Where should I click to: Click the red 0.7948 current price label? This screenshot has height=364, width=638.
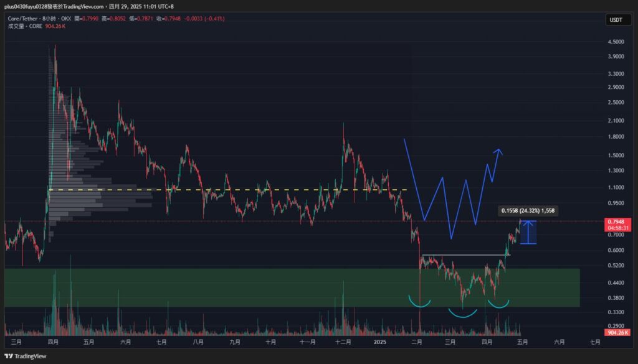614,222
